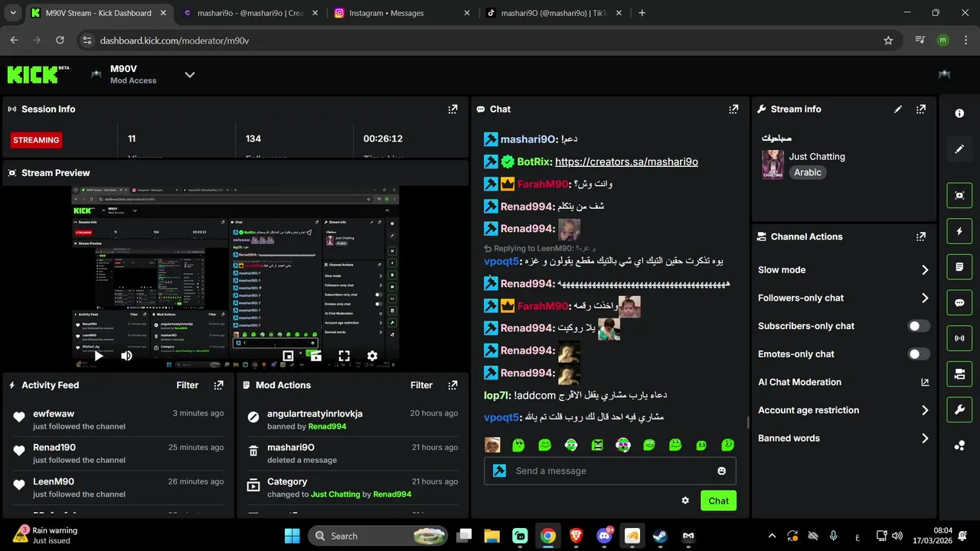980x551 pixels.
Task: Open Windows Start menu
Action: coord(292,536)
